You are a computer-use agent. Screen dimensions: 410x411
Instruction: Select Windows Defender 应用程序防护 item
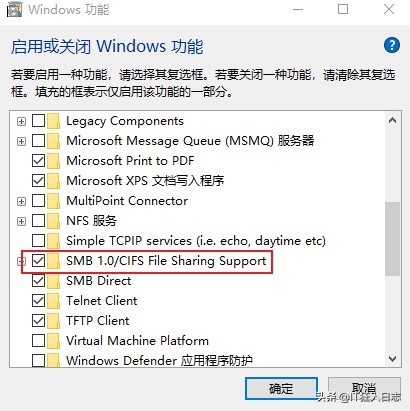(x=159, y=361)
